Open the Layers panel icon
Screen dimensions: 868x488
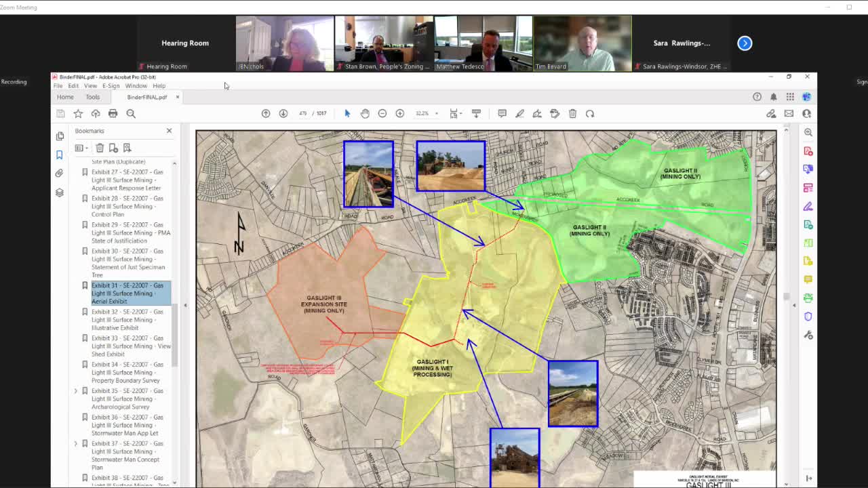point(60,192)
